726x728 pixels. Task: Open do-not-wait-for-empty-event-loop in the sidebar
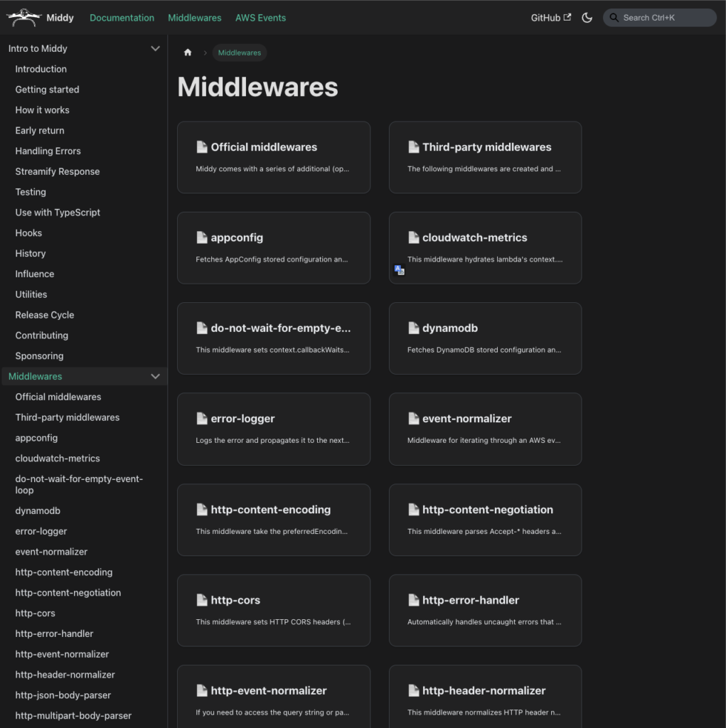click(x=79, y=484)
